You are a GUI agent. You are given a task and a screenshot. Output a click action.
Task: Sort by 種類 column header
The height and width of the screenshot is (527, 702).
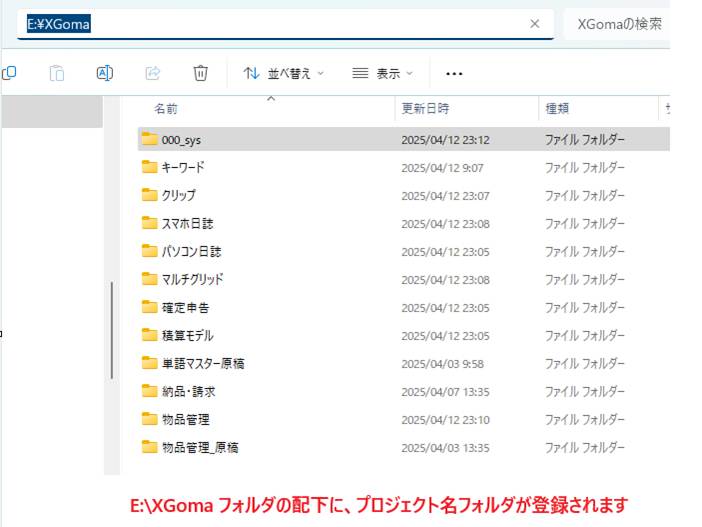click(x=557, y=108)
